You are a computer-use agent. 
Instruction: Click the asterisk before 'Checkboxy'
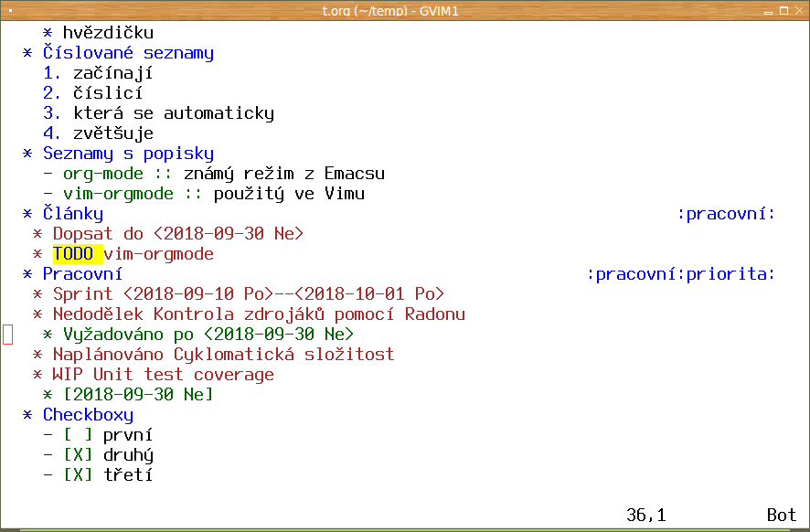[27, 415]
